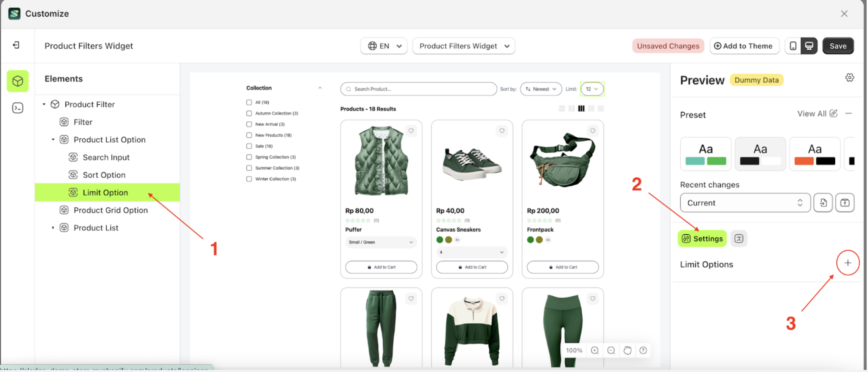The height and width of the screenshot is (372, 868).
Task: Click Add to Theme button
Action: coord(744,46)
